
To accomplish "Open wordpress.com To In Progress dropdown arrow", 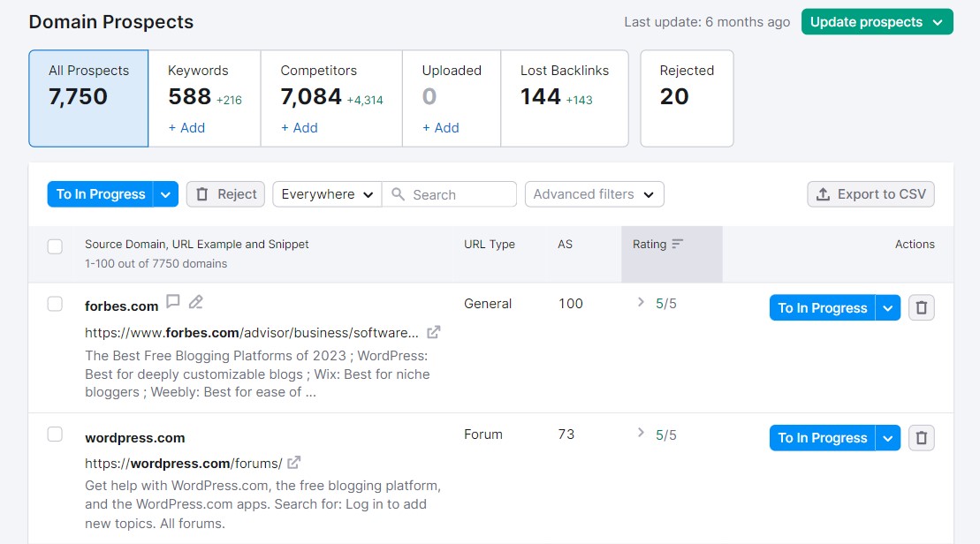I will tap(887, 438).
